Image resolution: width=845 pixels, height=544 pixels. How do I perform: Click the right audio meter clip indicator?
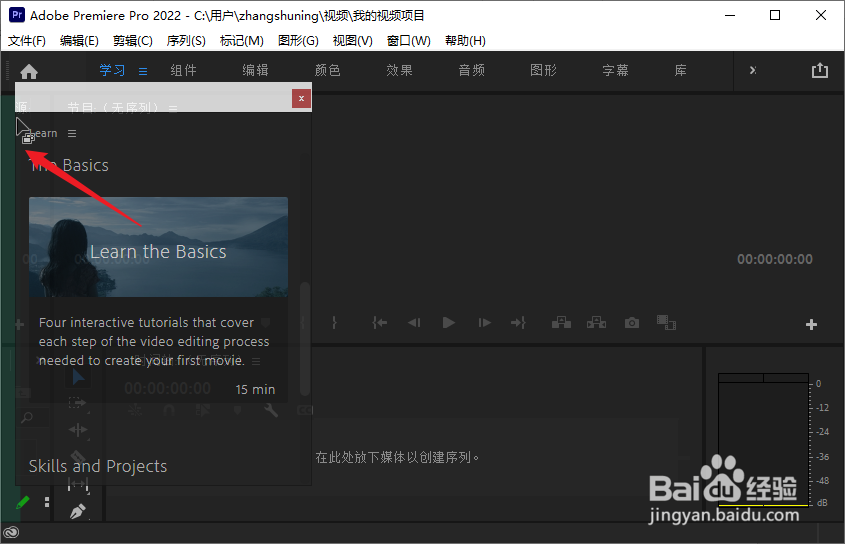pos(786,378)
